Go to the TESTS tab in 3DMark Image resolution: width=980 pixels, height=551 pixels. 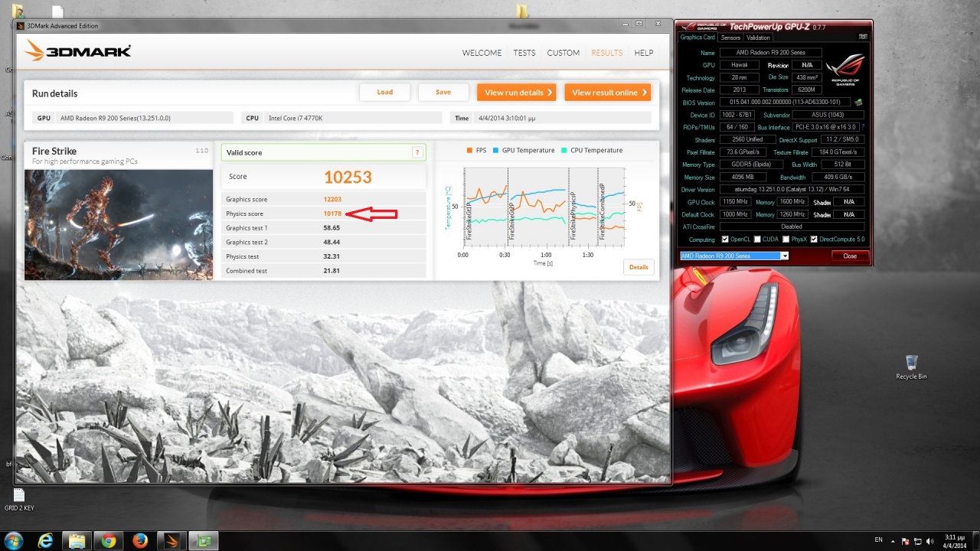524,53
